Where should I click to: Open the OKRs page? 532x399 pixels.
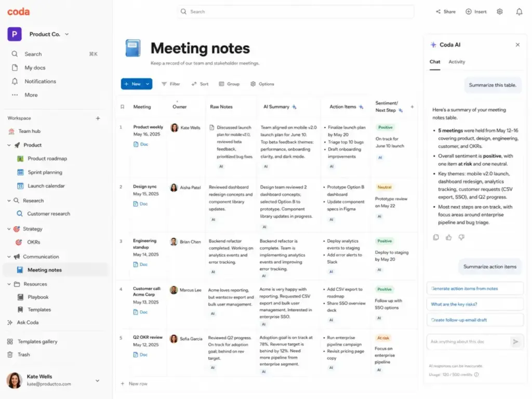(x=33, y=242)
